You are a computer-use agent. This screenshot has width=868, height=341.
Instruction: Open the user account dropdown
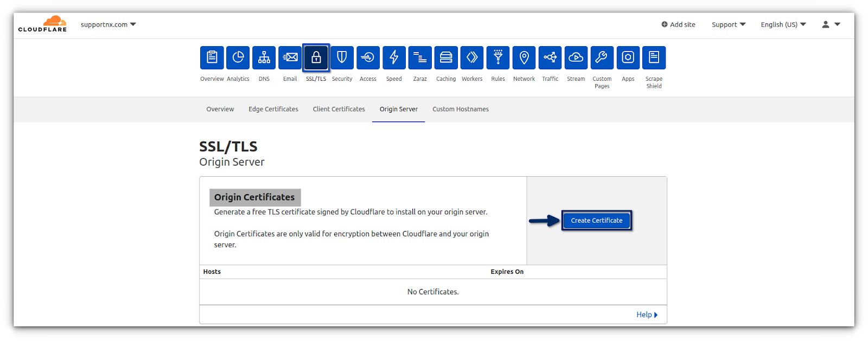pos(831,24)
